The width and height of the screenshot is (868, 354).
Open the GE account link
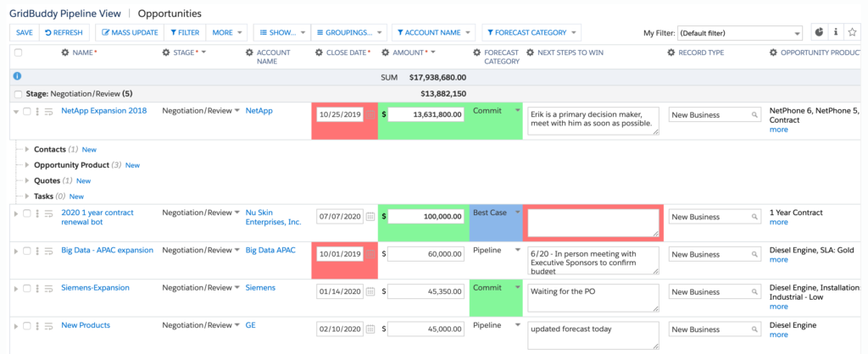point(251,325)
